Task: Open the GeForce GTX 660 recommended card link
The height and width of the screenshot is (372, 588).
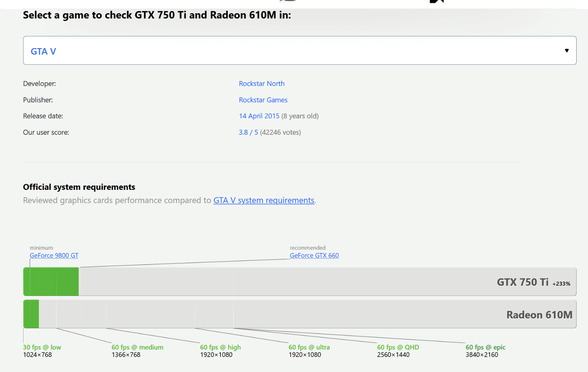Action: click(x=314, y=256)
